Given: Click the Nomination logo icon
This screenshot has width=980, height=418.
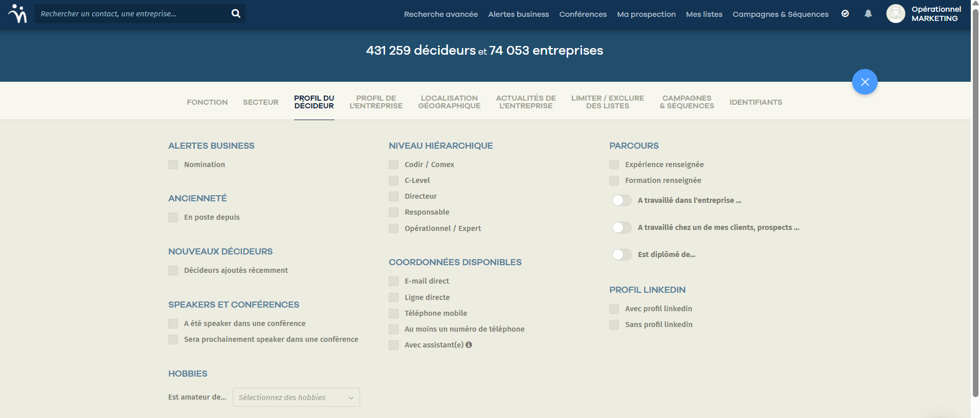Looking at the screenshot, I should (x=18, y=14).
